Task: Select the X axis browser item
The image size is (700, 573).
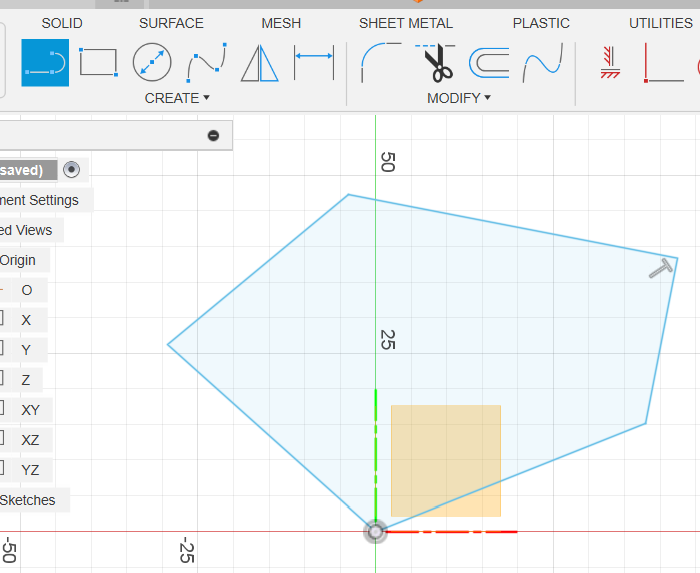Action: [x=26, y=320]
